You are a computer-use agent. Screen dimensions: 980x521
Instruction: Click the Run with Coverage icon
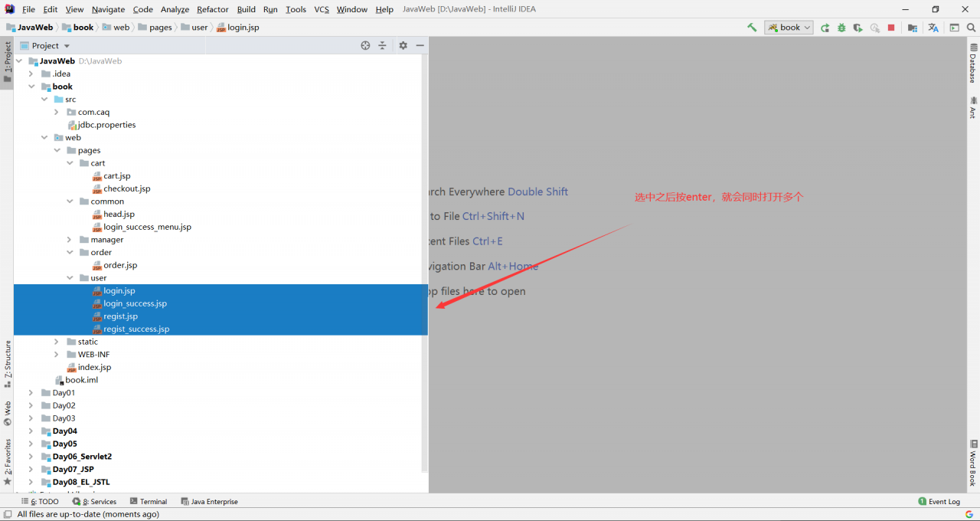point(857,28)
